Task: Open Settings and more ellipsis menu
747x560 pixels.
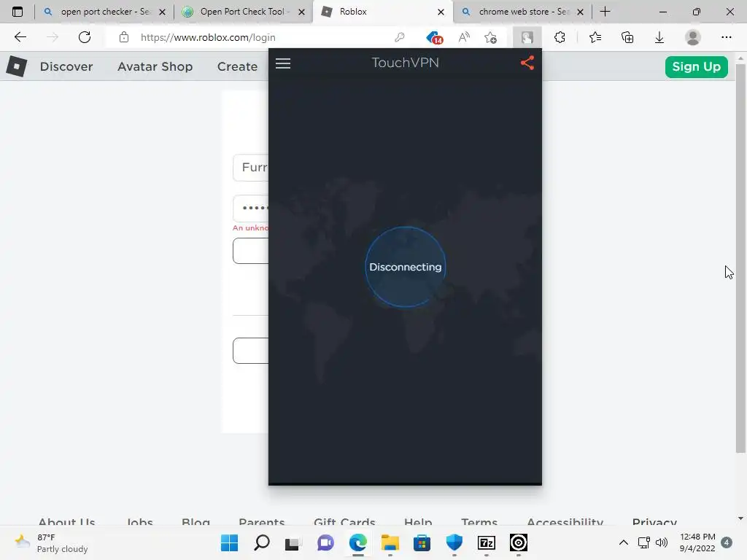Action: (726, 37)
